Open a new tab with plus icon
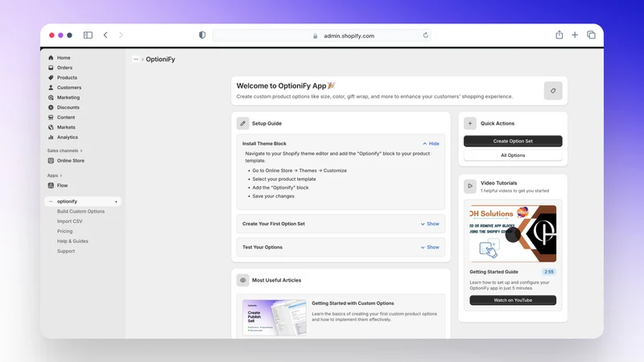Screen dimensions: 644x362 point(575,35)
